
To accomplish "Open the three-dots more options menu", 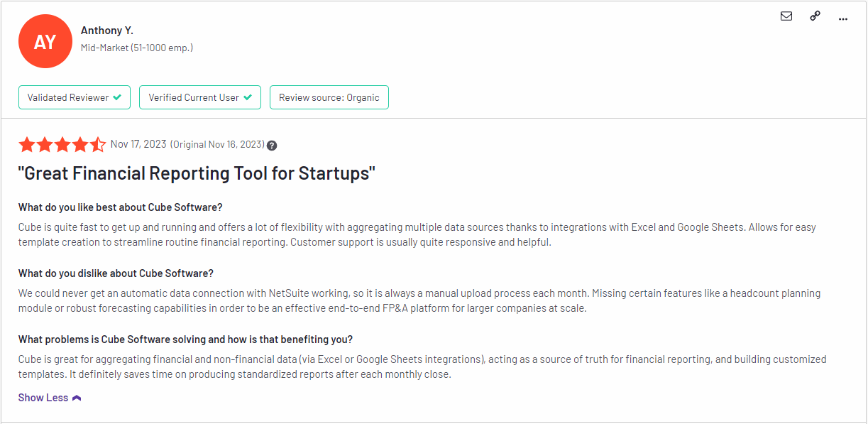I will 843,19.
